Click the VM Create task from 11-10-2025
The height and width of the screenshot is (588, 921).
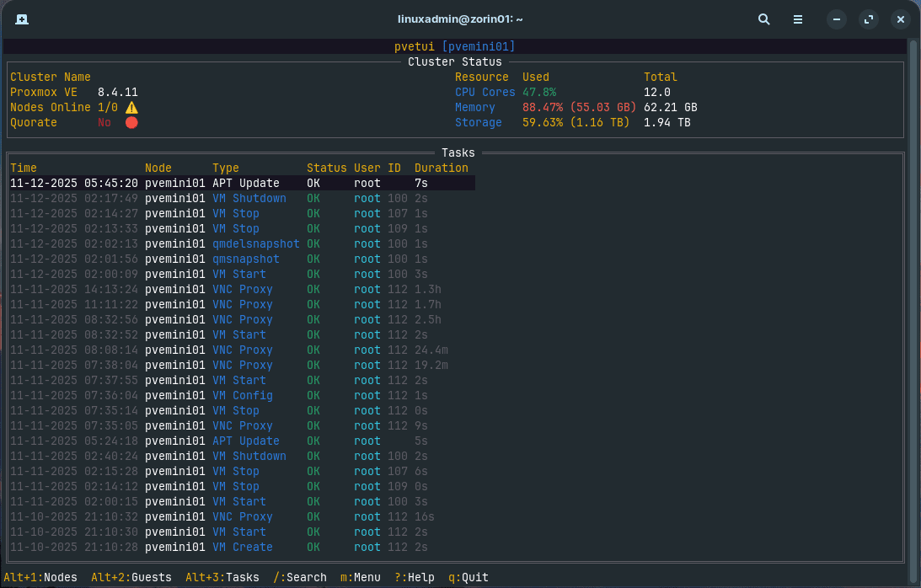[x=238, y=547]
